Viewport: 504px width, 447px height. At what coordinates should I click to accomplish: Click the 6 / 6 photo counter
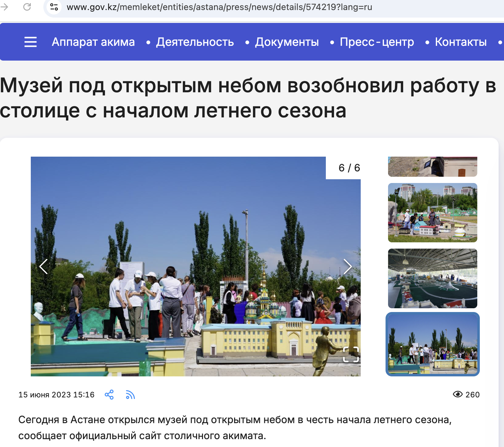coord(349,168)
